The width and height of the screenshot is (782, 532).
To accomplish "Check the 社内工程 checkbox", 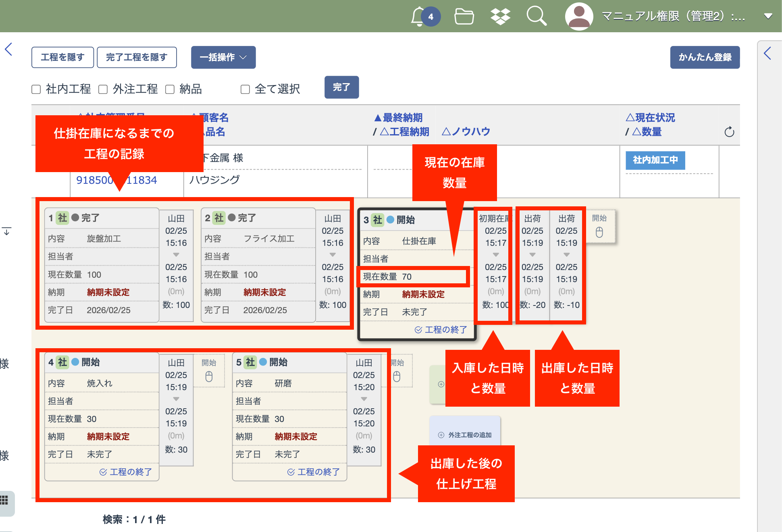I will point(36,89).
